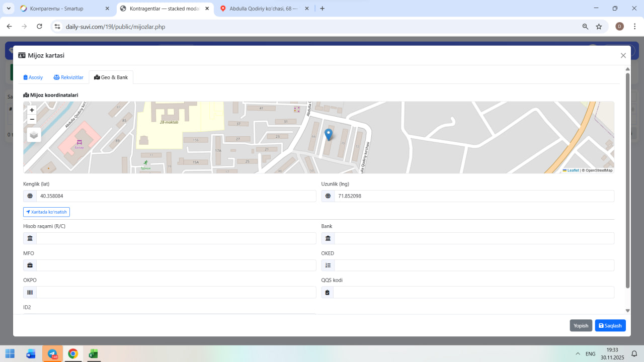The height and width of the screenshot is (362, 644).
Task: Click the Kenglik (lat) input field
Action: point(176,196)
